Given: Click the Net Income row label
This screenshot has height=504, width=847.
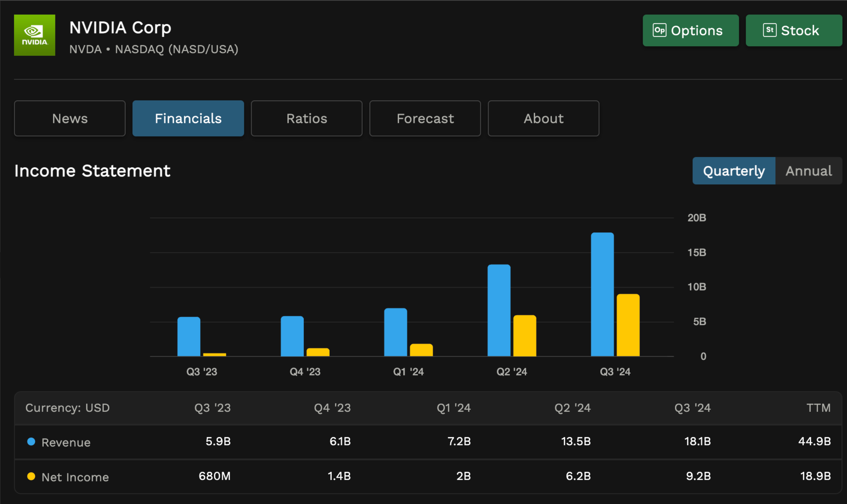Looking at the screenshot, I should click(x=75, y=477).
